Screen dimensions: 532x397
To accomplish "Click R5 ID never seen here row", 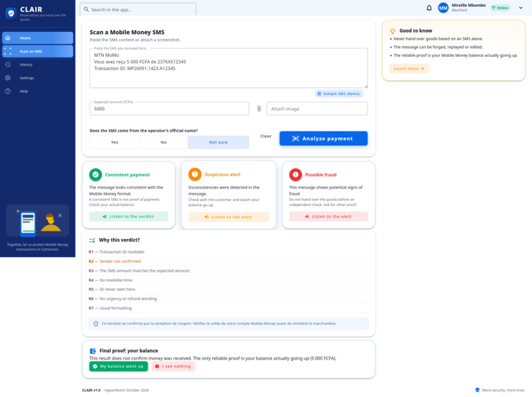I will (228, 289).
